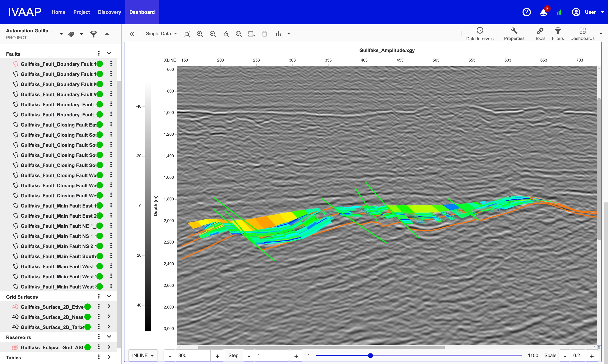Open the User menu dropdown arrow
This screenshot has height=364, width=608.
coord(602,12)
